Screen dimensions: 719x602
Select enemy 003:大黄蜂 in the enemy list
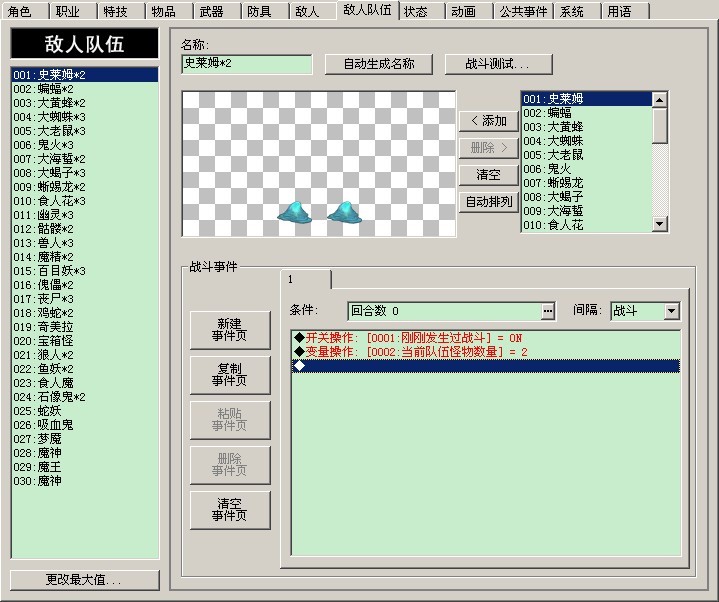[x=587, y=127]
